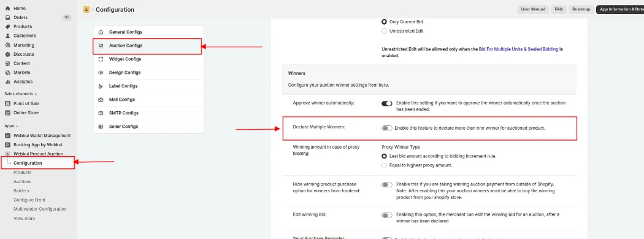Select the Only Current Bid radio button

pos(384,22)
